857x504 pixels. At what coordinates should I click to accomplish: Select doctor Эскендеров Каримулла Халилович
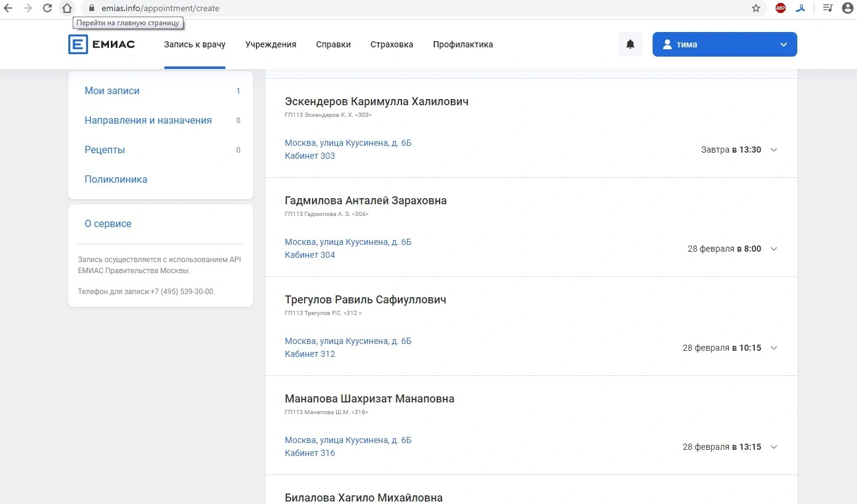[x=377, y=102]
